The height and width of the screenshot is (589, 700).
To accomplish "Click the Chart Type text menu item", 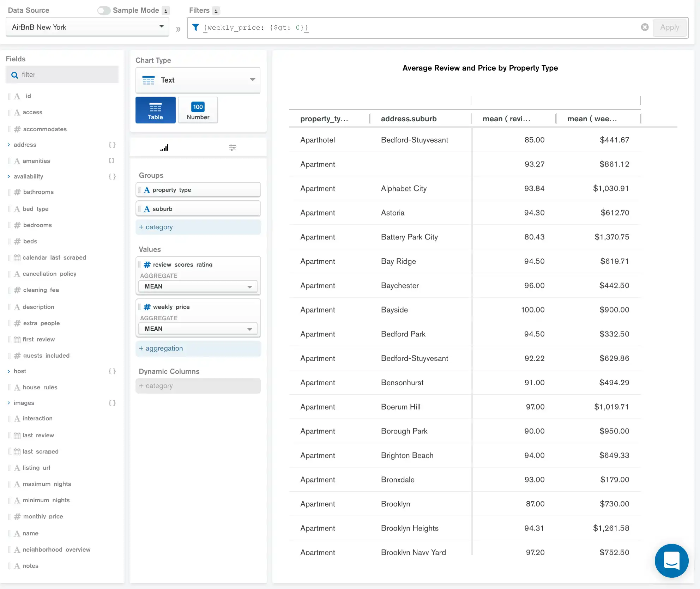I will [198, 80].
